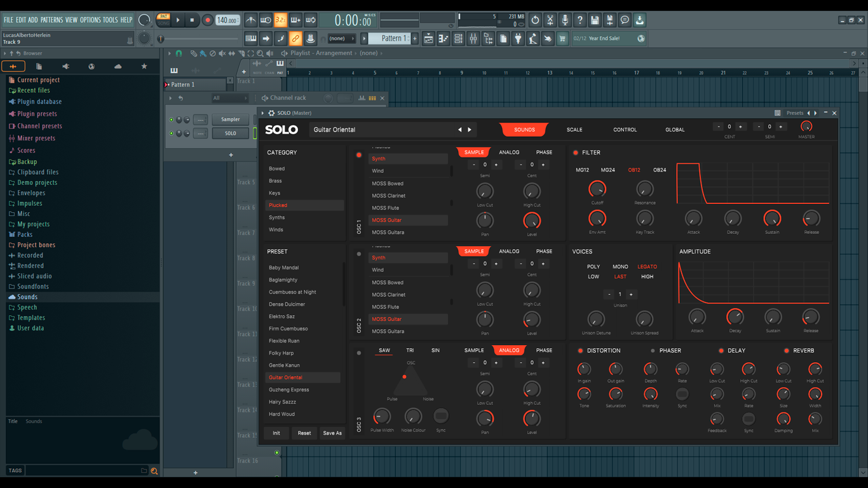Enable the Phaser effect LED

(x=653, y=351)
